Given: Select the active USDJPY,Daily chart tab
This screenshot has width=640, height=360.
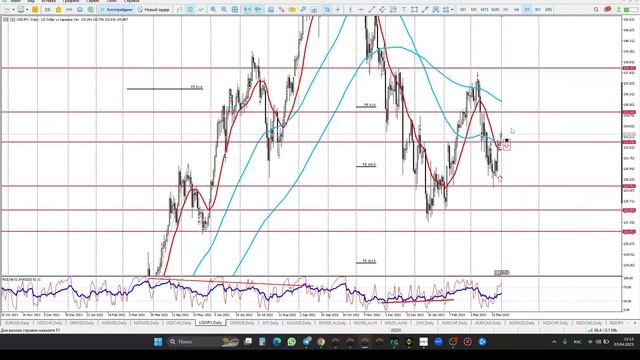Looking at the screenshot, I should (x=211, y=323).
